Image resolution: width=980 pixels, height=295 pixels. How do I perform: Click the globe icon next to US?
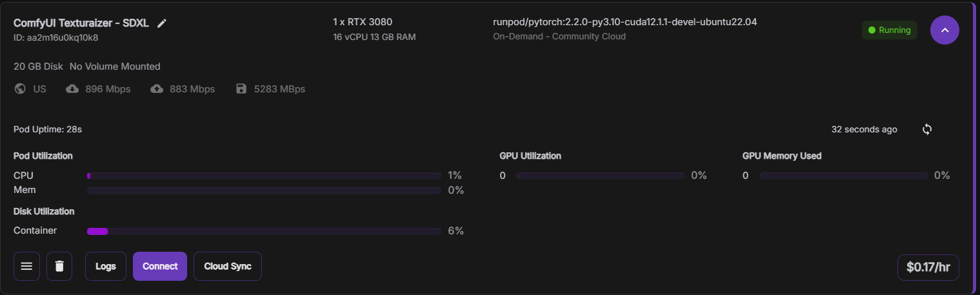[x=21, y=88]
